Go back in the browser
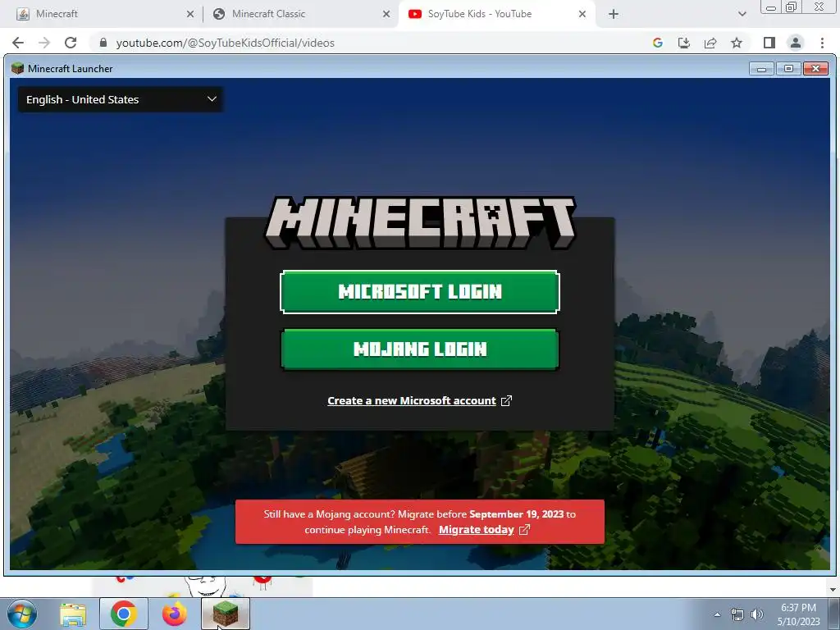 click(x=18, y=43)
